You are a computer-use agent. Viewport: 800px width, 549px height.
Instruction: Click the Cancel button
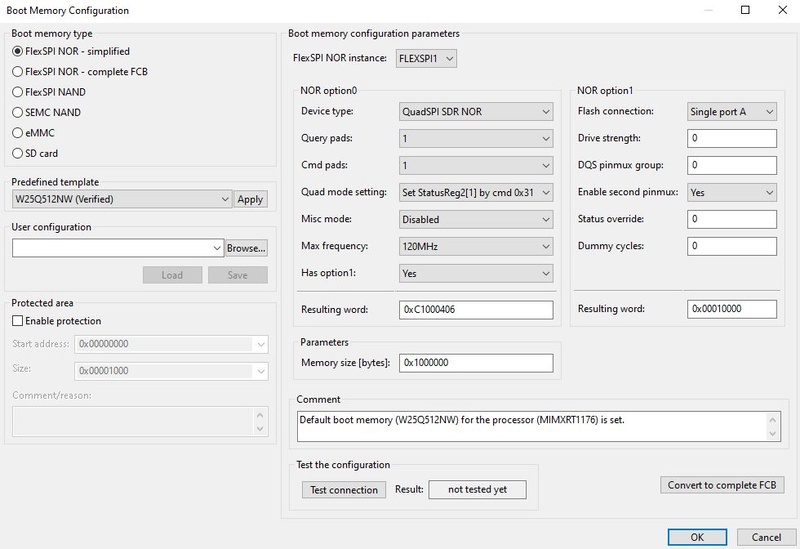[766, 537]
